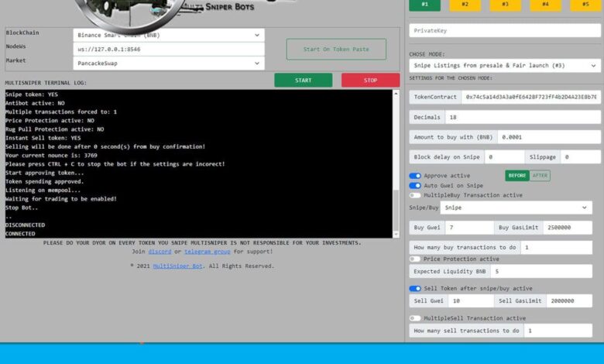Click the Slippage field
The width and height of the screenshot is (604, 364).
580,157
